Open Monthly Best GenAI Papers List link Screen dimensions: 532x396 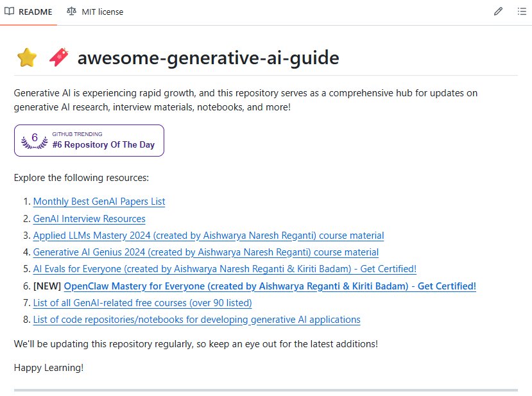coord(99,202)
